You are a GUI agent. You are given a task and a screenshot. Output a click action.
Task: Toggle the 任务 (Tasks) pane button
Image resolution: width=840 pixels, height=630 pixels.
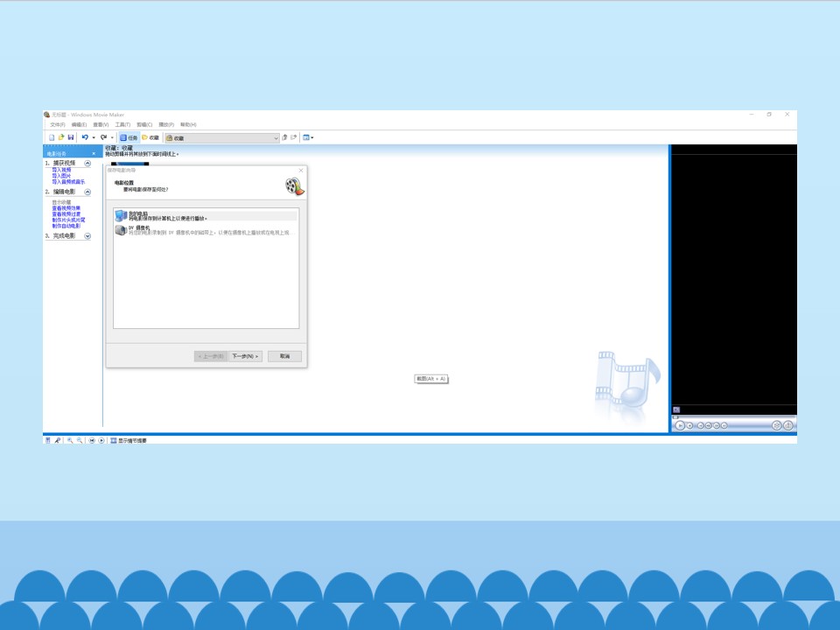(x=129, y=137)
